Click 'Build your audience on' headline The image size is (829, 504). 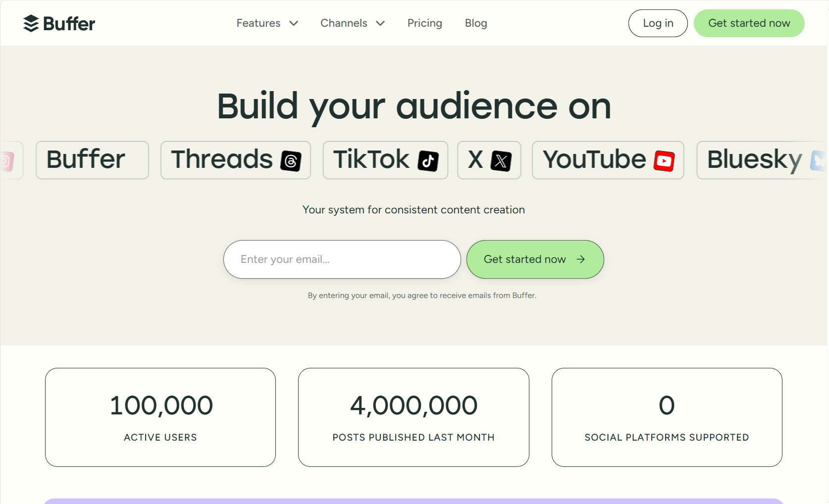pyautogui.click(x=414, y=106)
